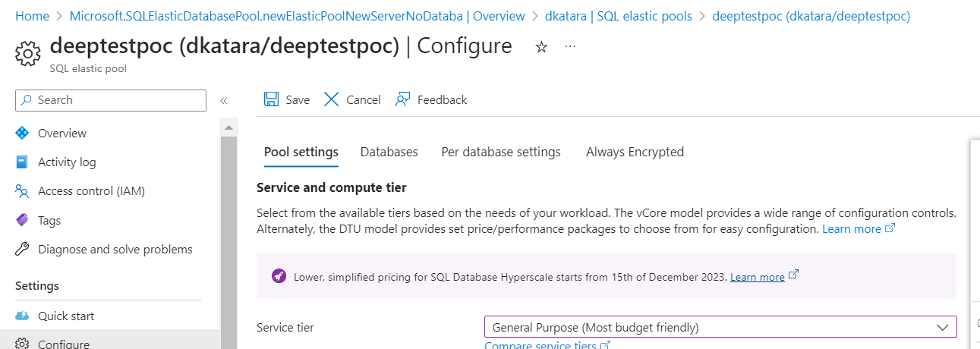Click the Hyperscale rocket notice icon
Screen dimensions: 980x349
[279, 276]
